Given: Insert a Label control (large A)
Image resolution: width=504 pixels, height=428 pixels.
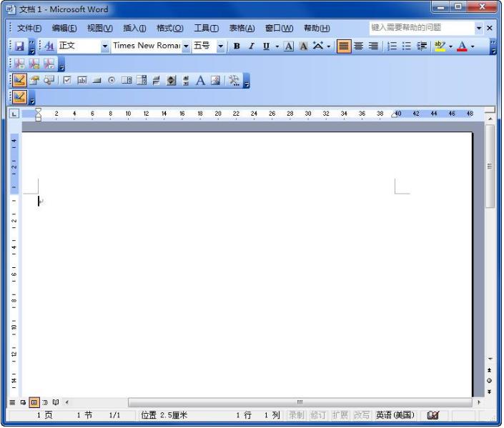Looking at the screenshot, I should [x=201, y=80].
